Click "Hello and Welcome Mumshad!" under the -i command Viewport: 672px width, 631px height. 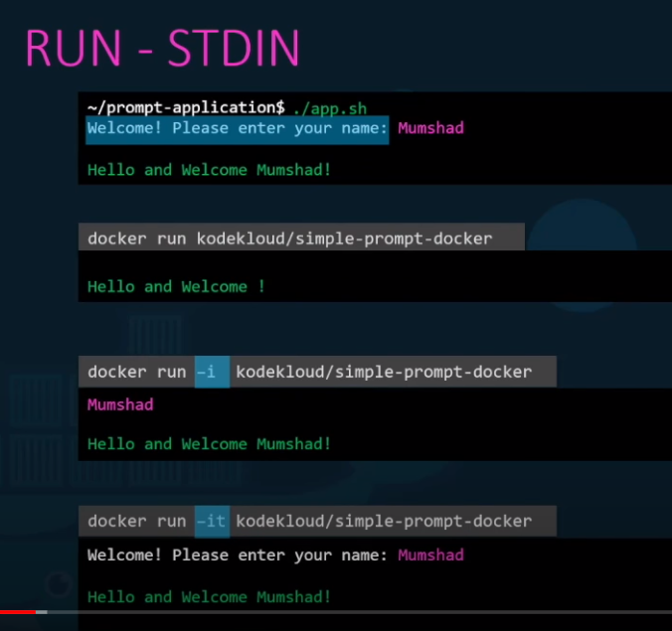point(209,444)
